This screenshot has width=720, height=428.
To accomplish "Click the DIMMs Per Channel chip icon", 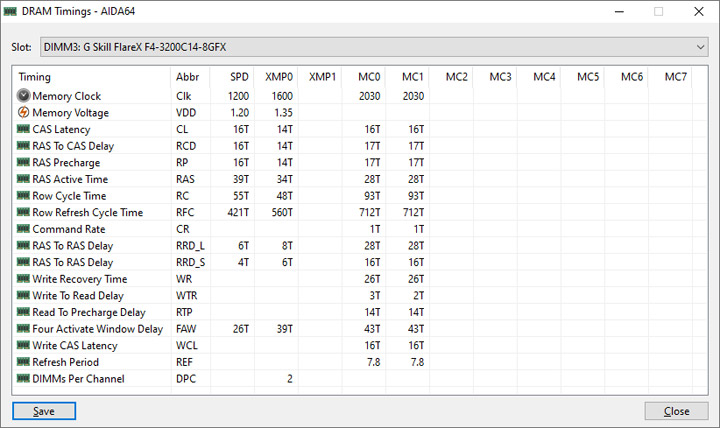I will 23,378.
